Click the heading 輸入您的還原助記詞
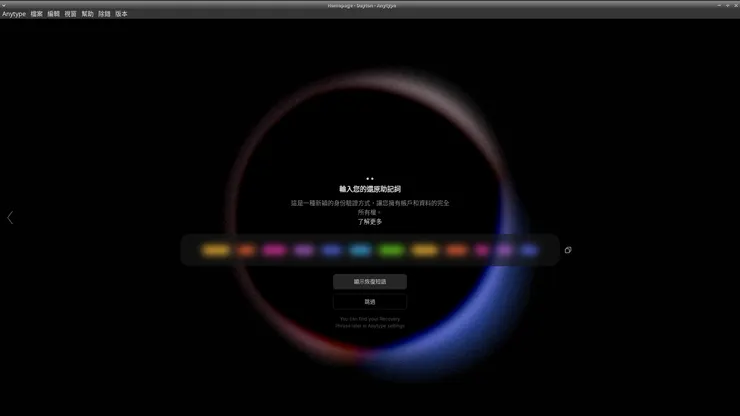Image resolution: width=740 pixels, height=416 pixels. tap(370, 189)
